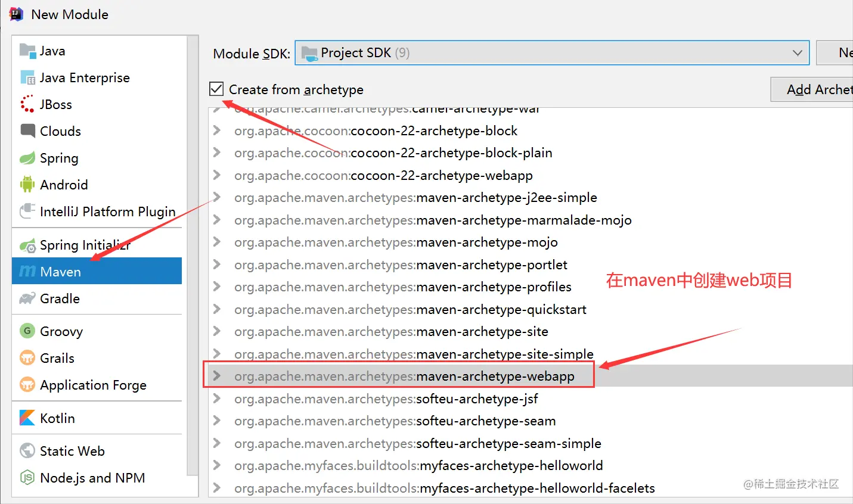Expand the maven-archetype-j2ee-simple node
This screenshot has height=504, width=853.
coord(217,197)
